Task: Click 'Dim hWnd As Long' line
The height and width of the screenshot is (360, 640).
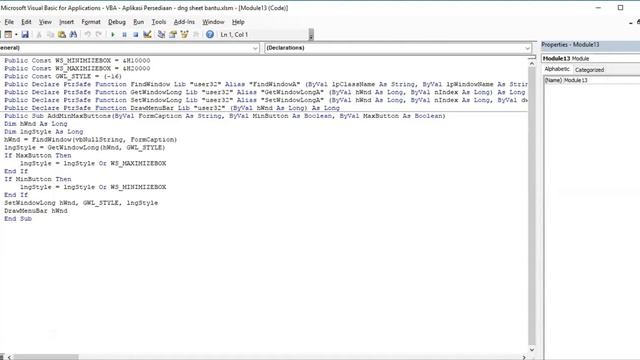Action: [36, 124]
